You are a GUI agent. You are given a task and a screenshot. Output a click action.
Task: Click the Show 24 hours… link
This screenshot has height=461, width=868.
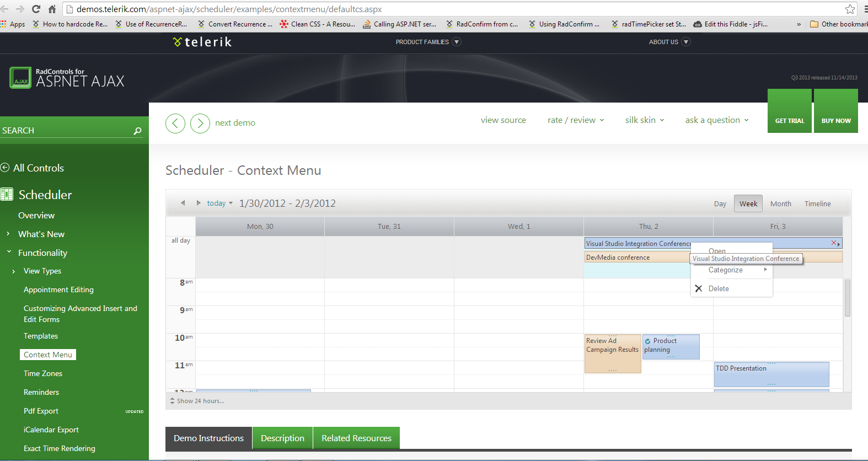[x=201, y=401]
